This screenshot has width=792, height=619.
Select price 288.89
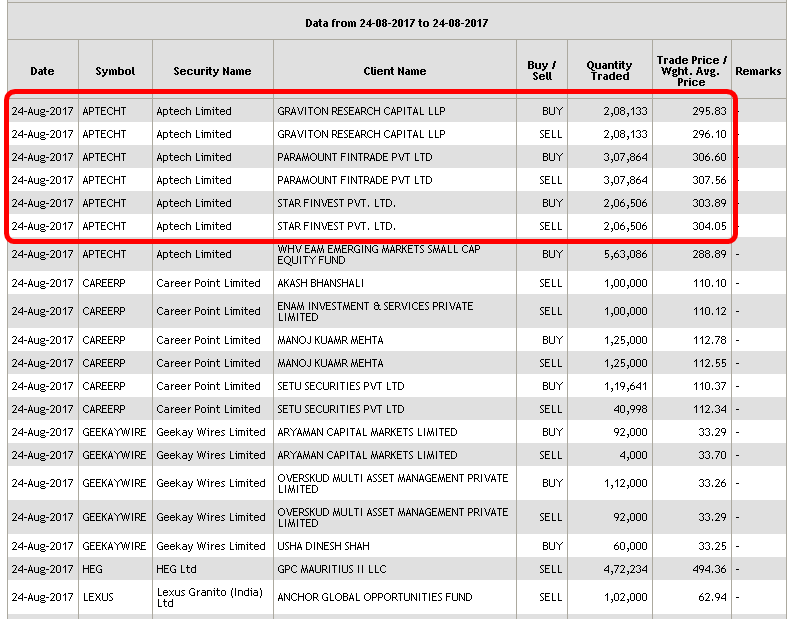point(709,254)
